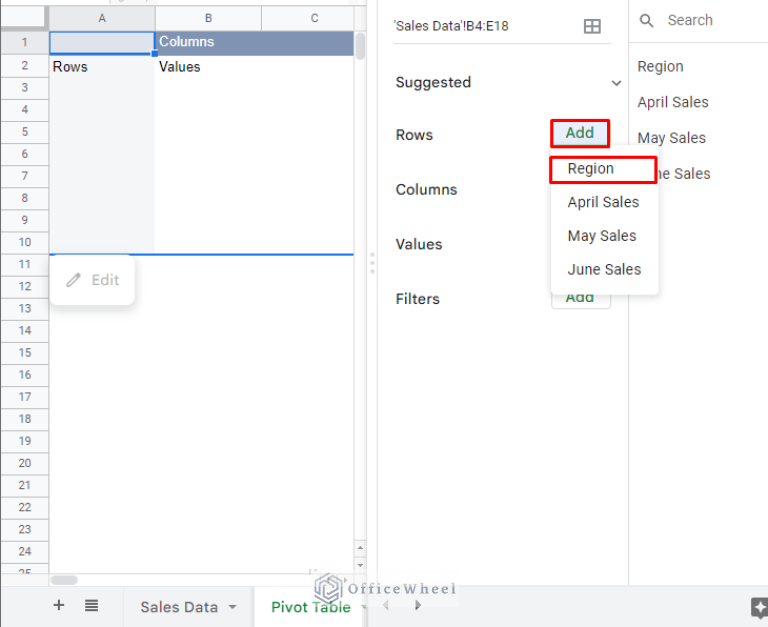
Task: Click the search magnifier icon
Action: tap(647, 21)
